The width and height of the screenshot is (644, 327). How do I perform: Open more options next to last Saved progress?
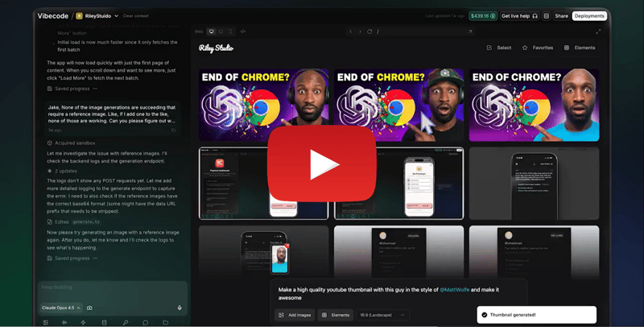click(95, 259)
